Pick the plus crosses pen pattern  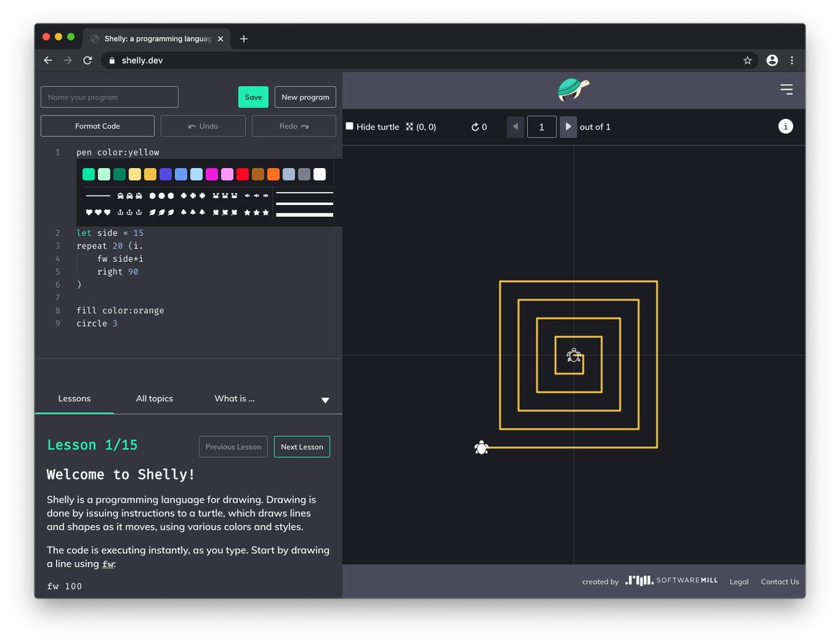click(x=193, y=196)
